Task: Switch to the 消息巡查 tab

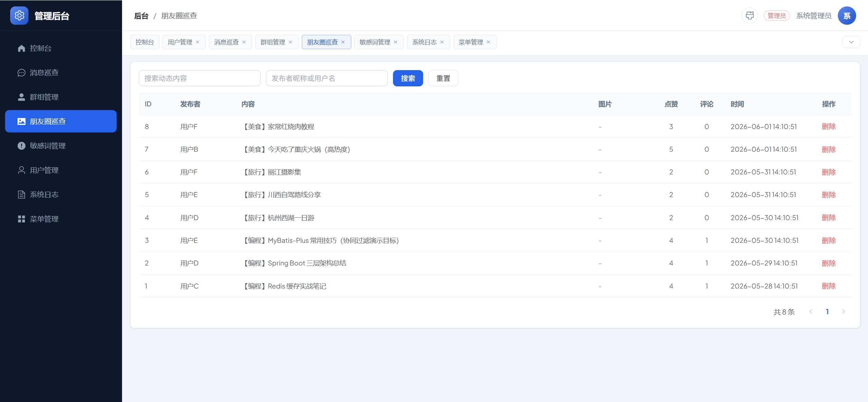Action: tap(226, 42)
